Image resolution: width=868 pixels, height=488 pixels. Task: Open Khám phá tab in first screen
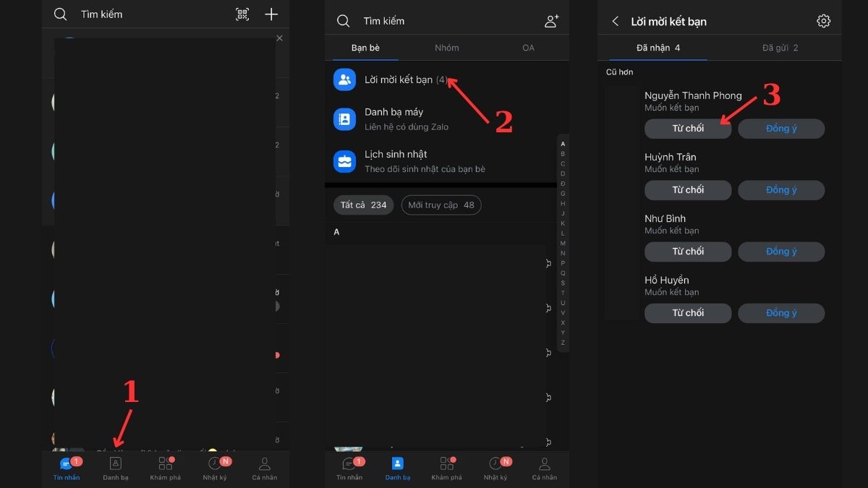166,468
